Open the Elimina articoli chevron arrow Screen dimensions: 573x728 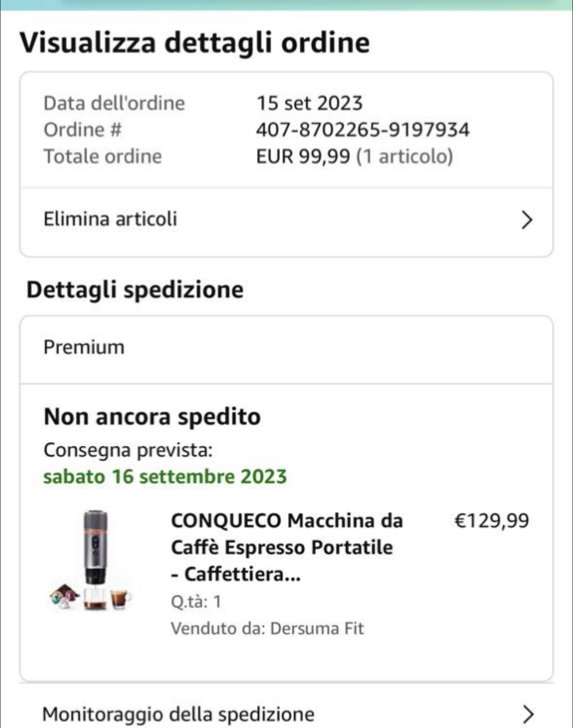click(x=527, y=219)
